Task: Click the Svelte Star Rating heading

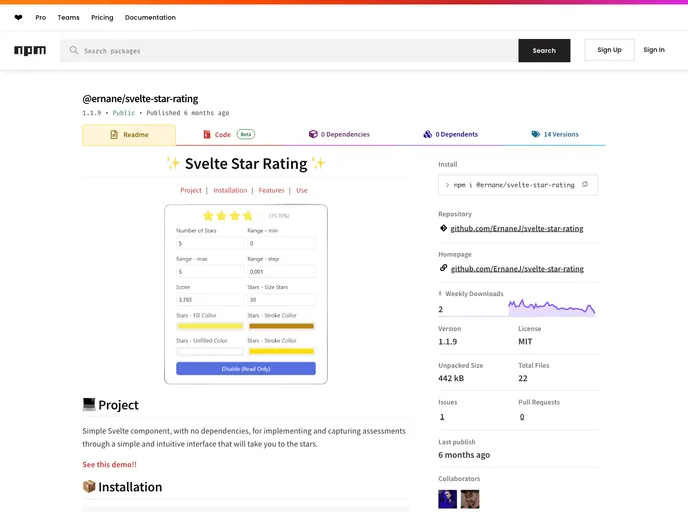Action: tap(246, 164)
